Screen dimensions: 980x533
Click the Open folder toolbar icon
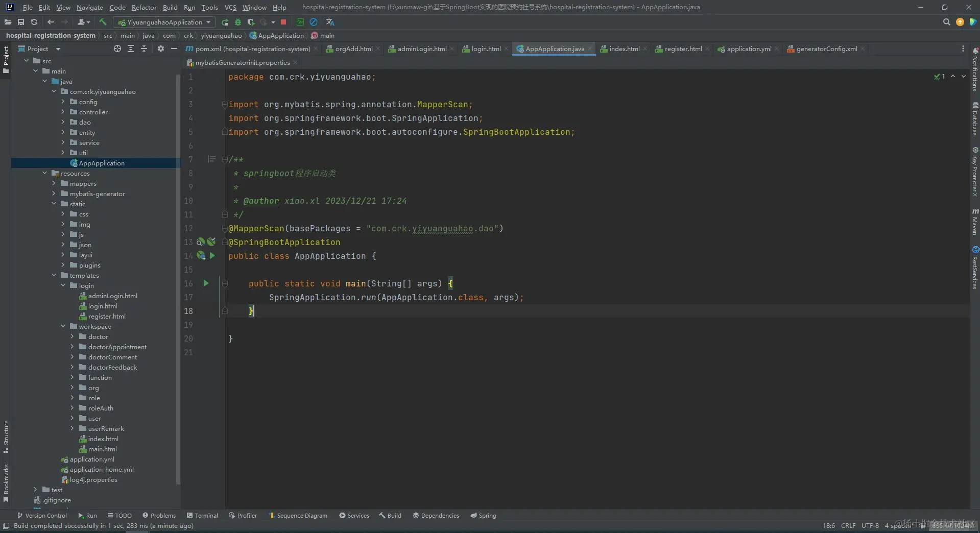tap(8, 22)
